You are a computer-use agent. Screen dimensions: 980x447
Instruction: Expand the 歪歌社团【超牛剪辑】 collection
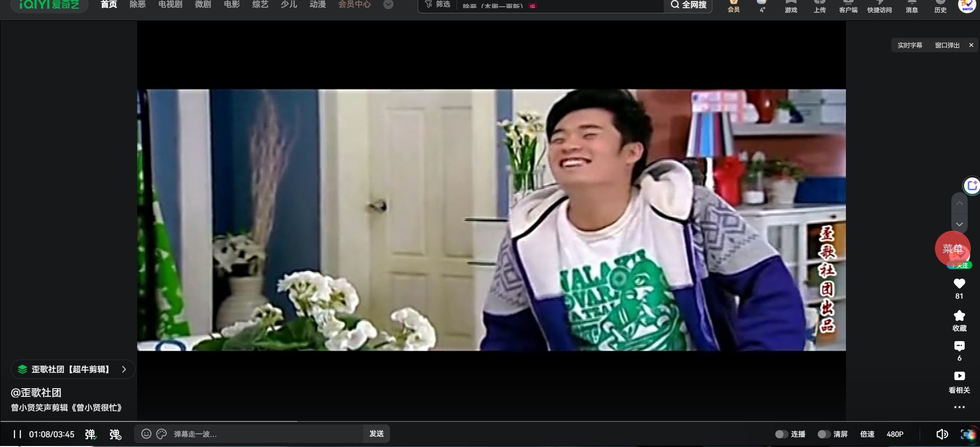[x=73, y=369]
